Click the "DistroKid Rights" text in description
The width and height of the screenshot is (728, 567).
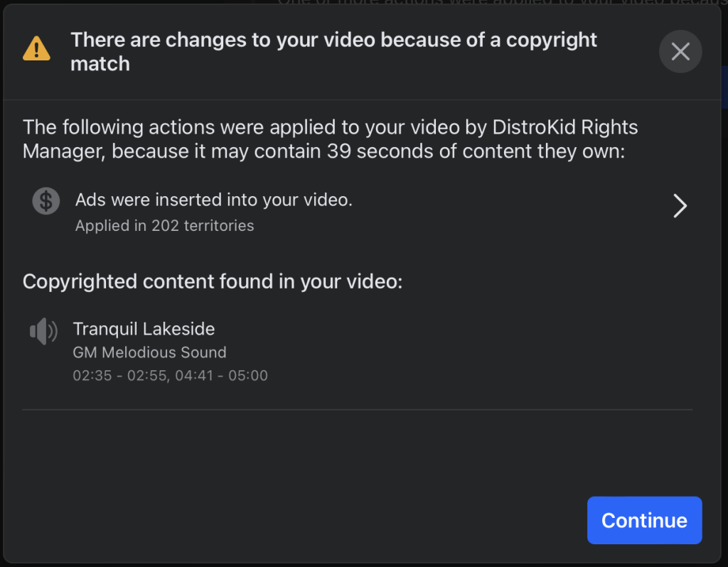click(x=565, y=127)
